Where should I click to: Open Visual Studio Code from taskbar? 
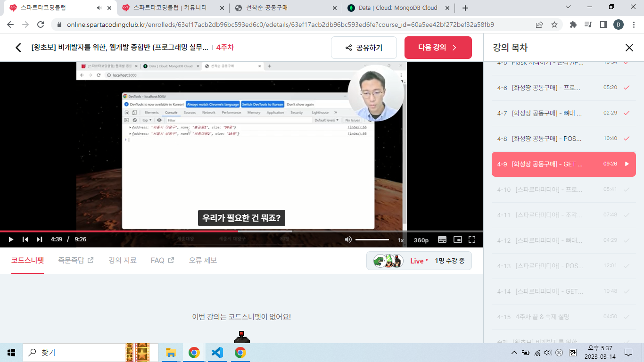(217, 353)
